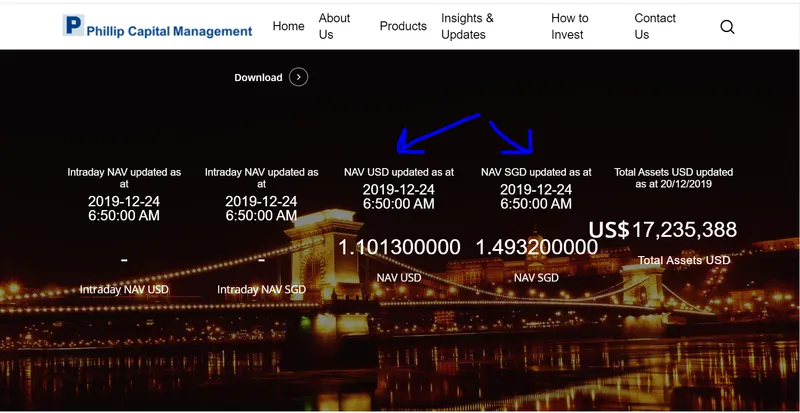
Task: Open the Contact Us page
Action: point(655,26)
